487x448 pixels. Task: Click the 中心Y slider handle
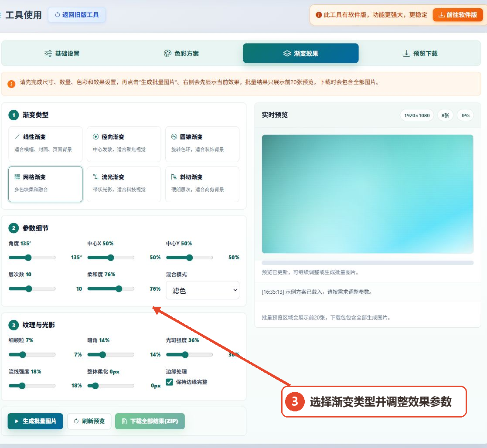pyautogui.click(x=190, y=258)
